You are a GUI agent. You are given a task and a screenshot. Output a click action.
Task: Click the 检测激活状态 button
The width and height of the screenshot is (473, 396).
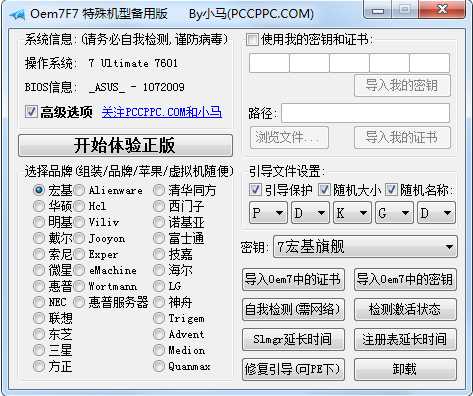405,310
